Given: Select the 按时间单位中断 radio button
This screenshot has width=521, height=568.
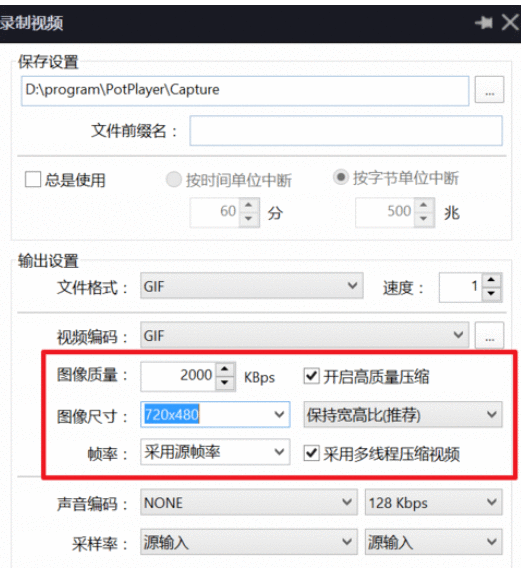Looking at the screenshot, I should click(174, 179).
